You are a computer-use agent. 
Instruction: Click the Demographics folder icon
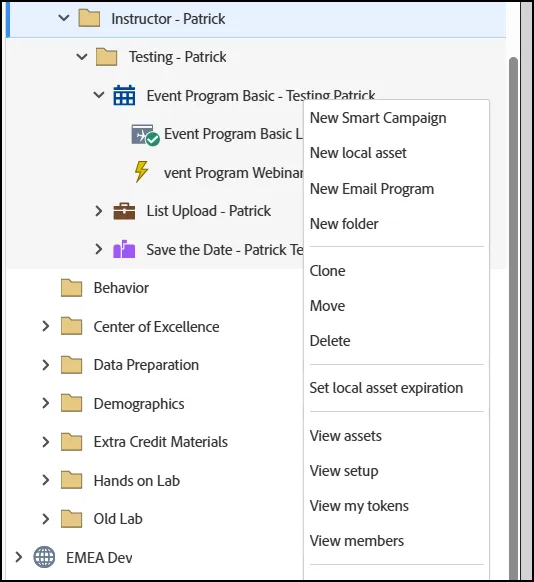coord(72,403)
